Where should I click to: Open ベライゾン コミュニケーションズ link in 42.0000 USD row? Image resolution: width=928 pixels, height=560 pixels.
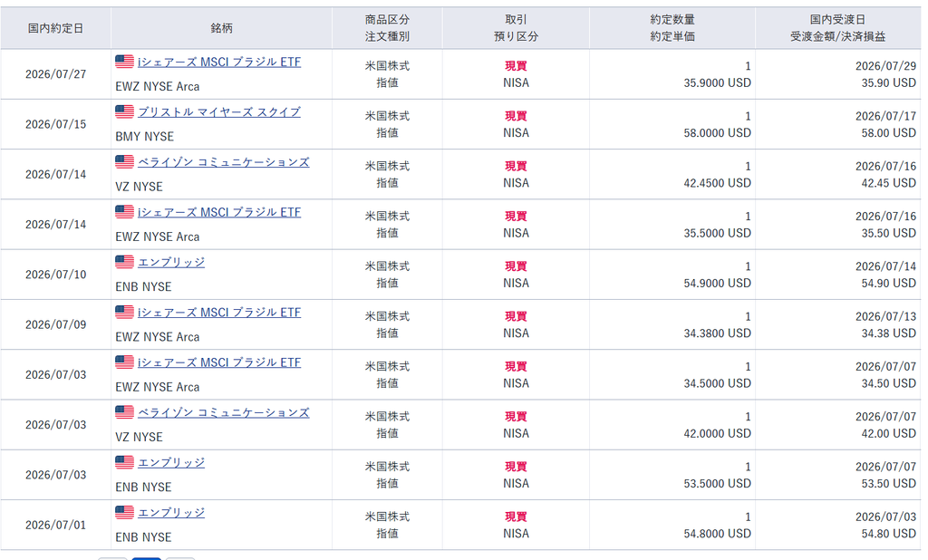(224, 412)
